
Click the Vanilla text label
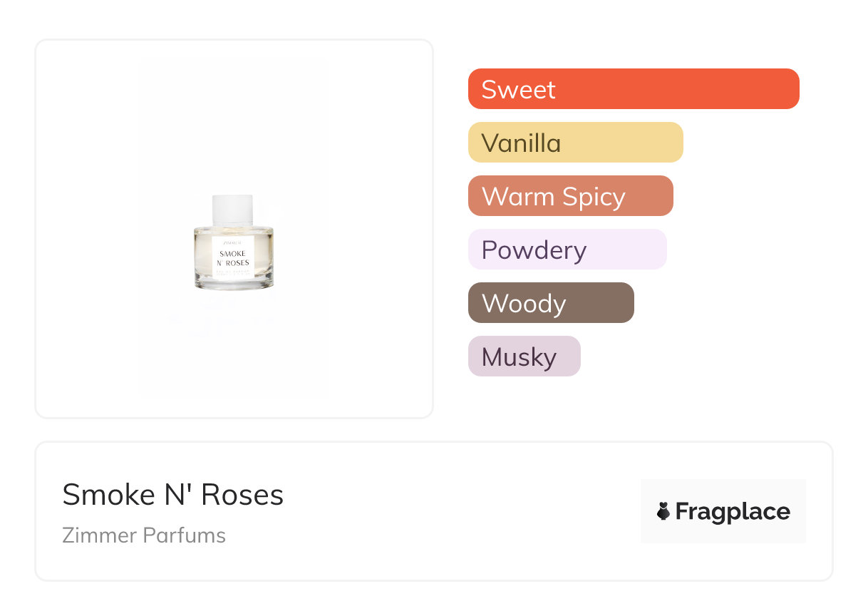tap(521, 143)
